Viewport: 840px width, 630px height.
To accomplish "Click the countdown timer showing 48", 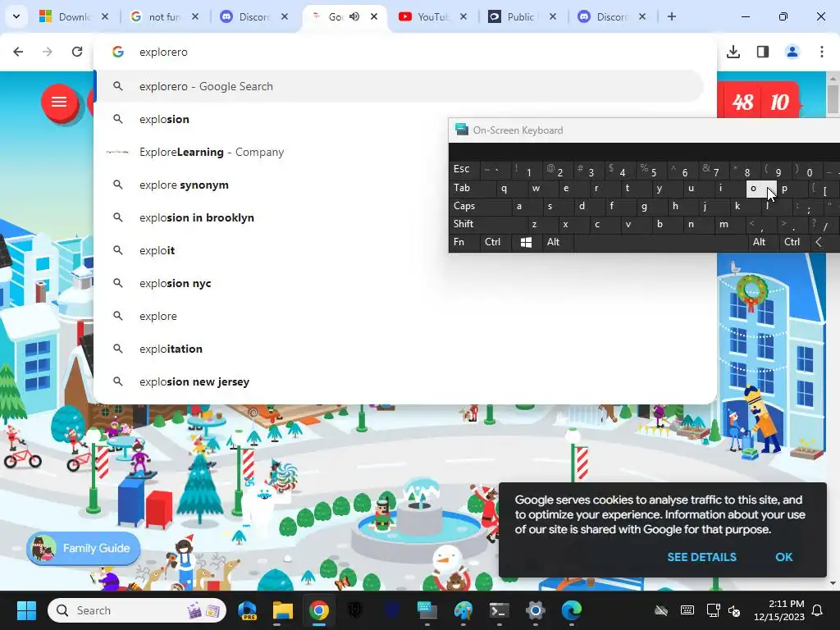I will click(x=742, y=102).
